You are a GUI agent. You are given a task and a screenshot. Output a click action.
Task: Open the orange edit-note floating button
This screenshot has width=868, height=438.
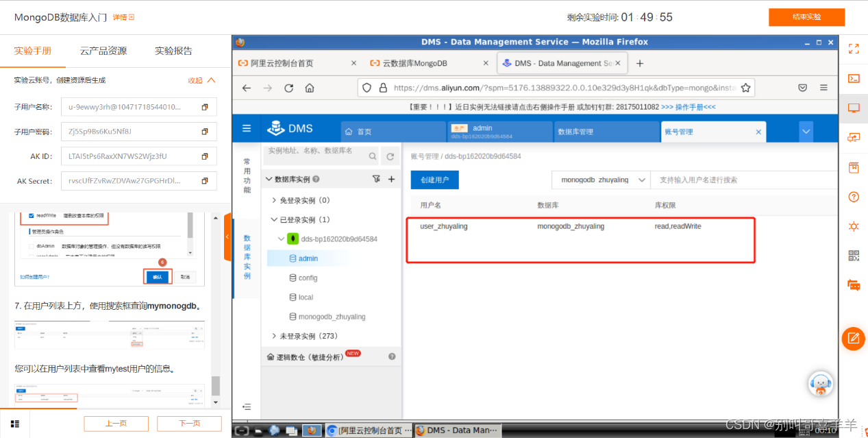click(x=854, y=338)
